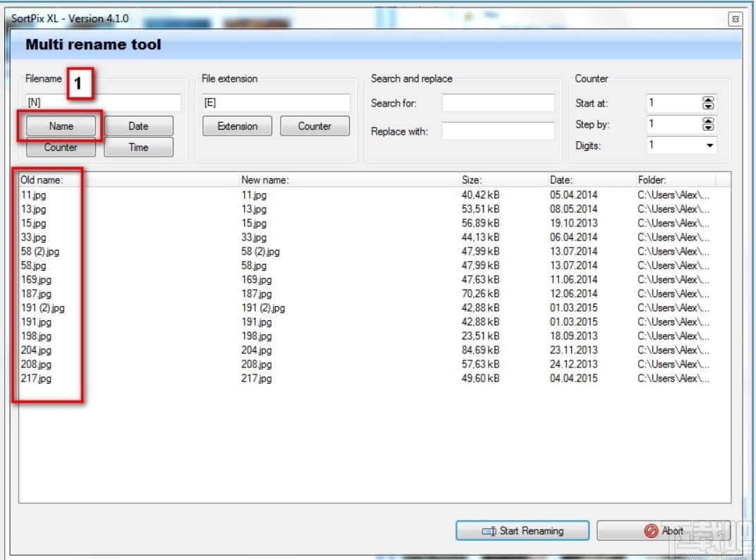This screenshot has width=756, height=560.
Task: Click the Counter button in the File extension group
Action: click(x=315, y=126)
